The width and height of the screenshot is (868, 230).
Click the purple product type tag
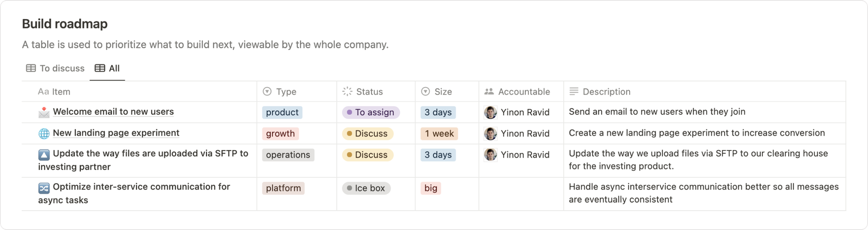coord(282,112)
